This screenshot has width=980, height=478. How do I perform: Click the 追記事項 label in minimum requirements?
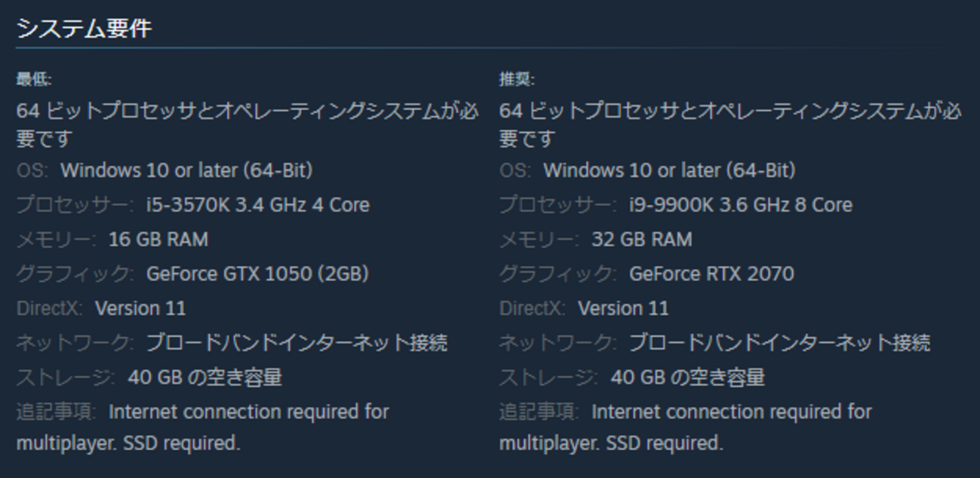pyautogui.click(x=56, y=412)
